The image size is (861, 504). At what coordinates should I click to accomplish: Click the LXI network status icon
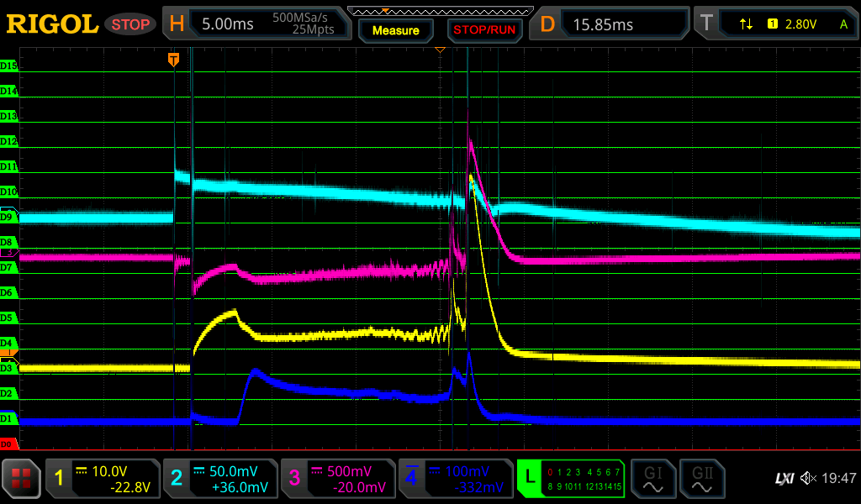(x=784, y=479)
